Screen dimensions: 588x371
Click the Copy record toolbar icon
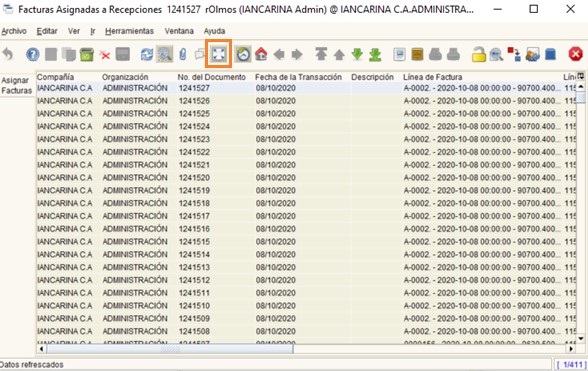[x=69, y=55]
